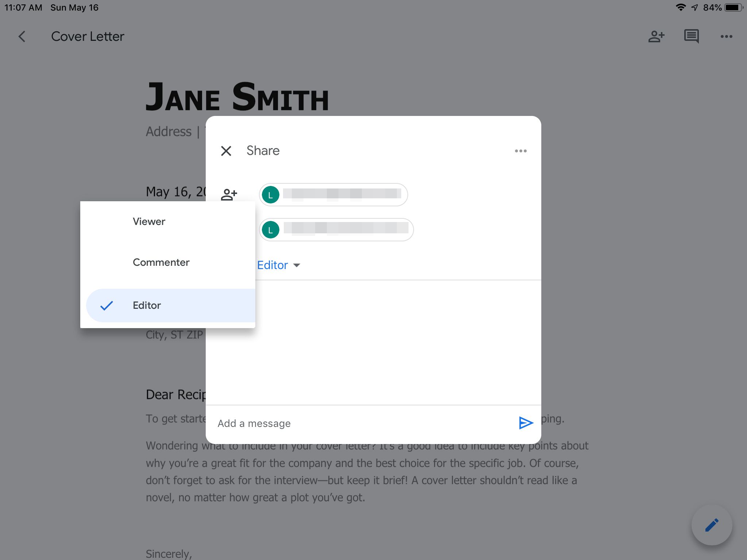
Task: Open share people icon in top bar
Action: click(x=656, y=36)
